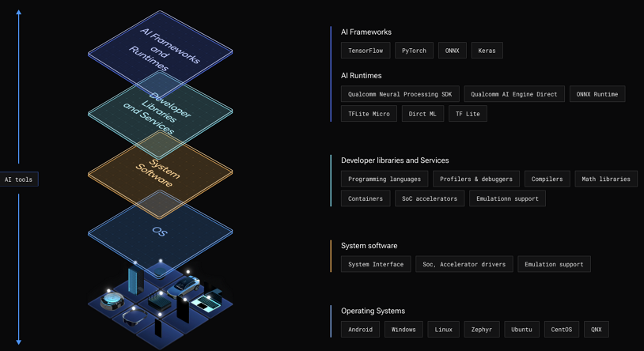Image resolution: width=644 pixels, height=351 pixels.
Task: Select the blue OS layer tile
Action: pyautogui.click(x=160, y=231)
